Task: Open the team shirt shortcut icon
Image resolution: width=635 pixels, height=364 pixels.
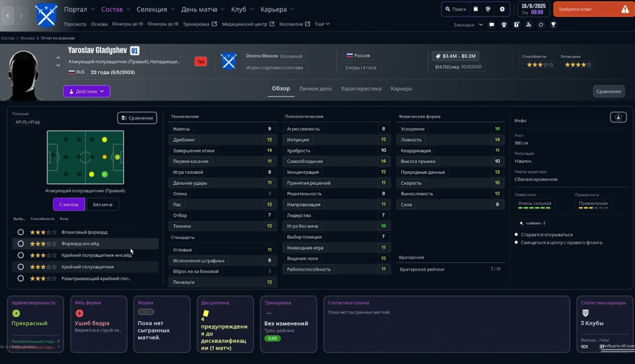Action: pos(504,25)
